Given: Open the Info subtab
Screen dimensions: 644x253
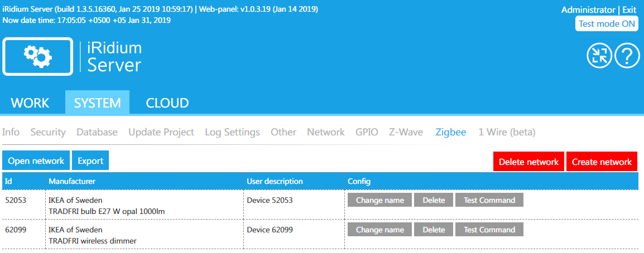Looking at the screenshot, I should click(x=11, y=132).
